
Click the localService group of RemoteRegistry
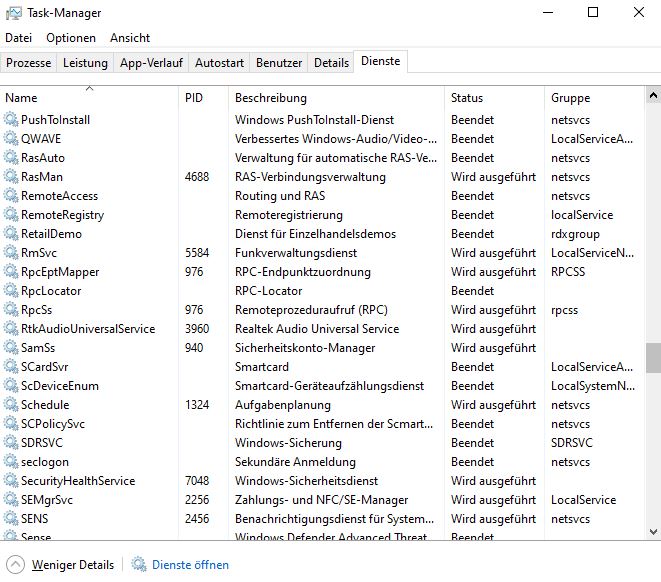[x=582, y=215]
